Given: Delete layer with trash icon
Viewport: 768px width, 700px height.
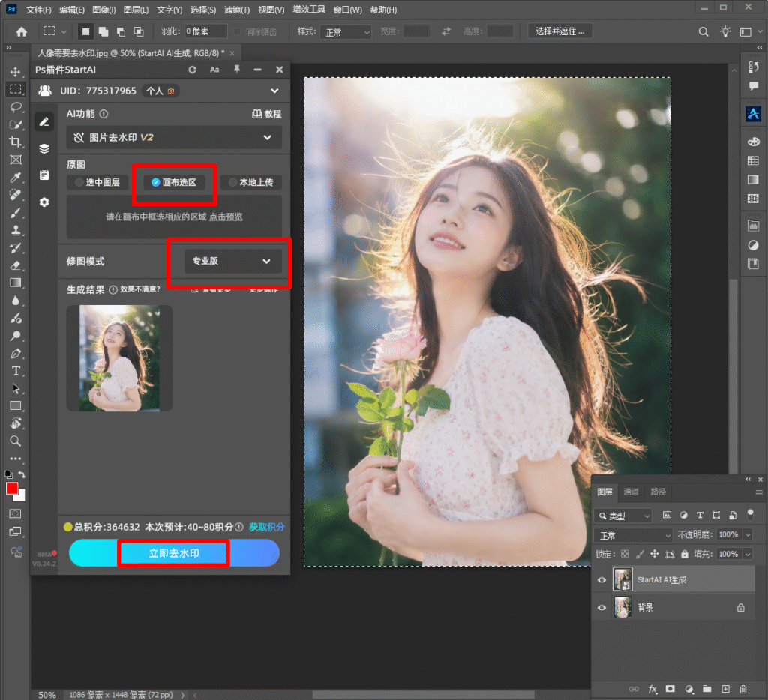Looking at the screenshot, I should point(743,689).
